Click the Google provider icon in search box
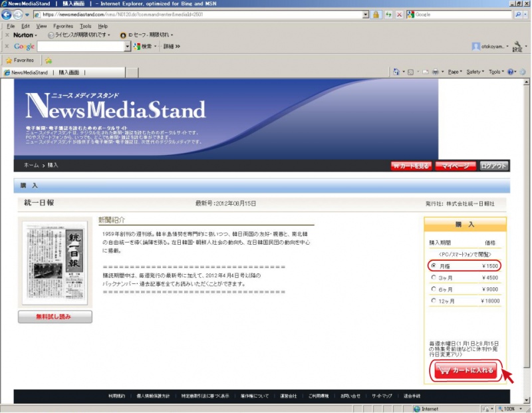This screenshot has height=413, width=532. [410, 15]
